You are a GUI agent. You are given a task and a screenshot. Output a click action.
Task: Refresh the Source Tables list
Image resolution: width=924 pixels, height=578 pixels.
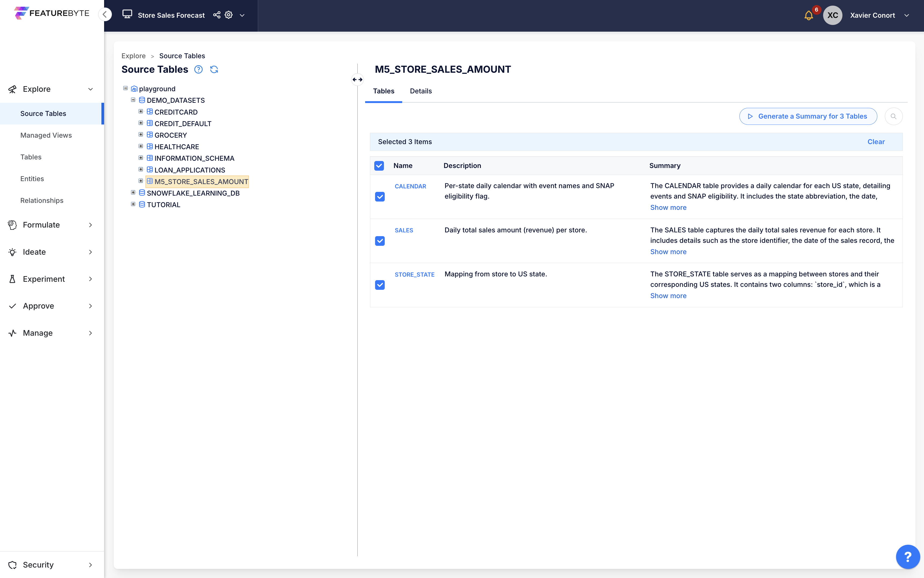click(214, 69)
